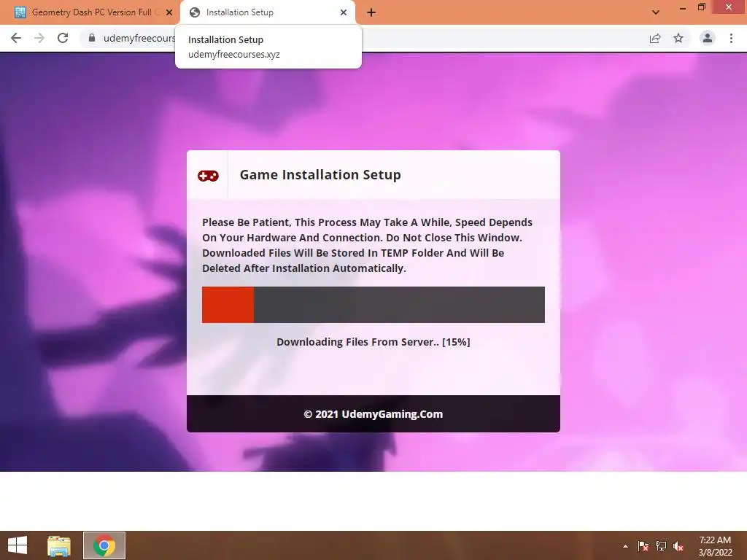Close the Installation Setup tab
This screenshot has height=560, width=747.
[x=344, y=12]
